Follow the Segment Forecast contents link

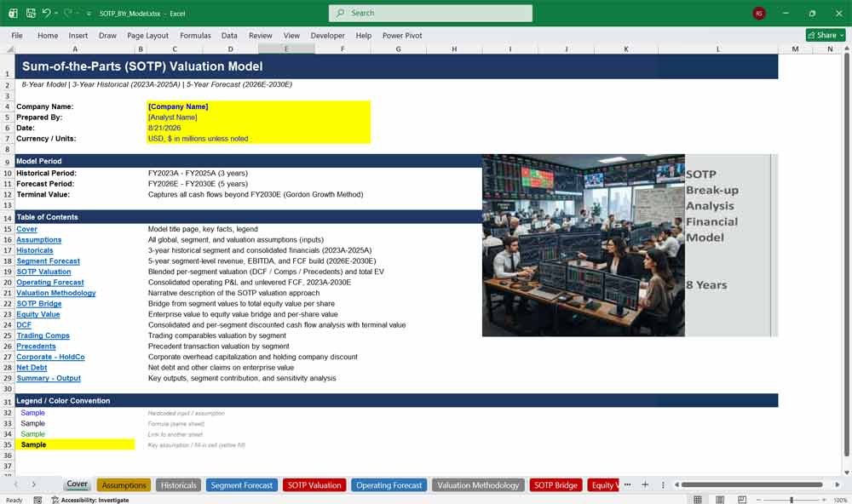click(48, 261)
